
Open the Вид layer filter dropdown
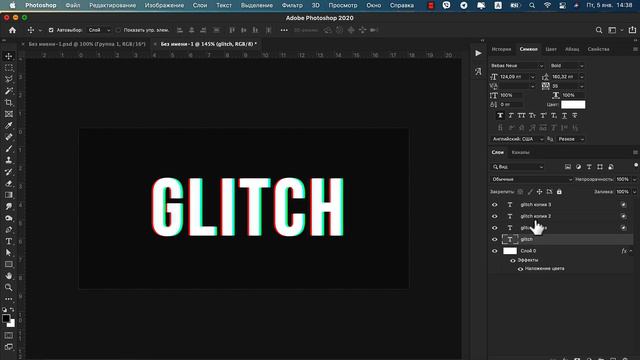coord(517,167)
